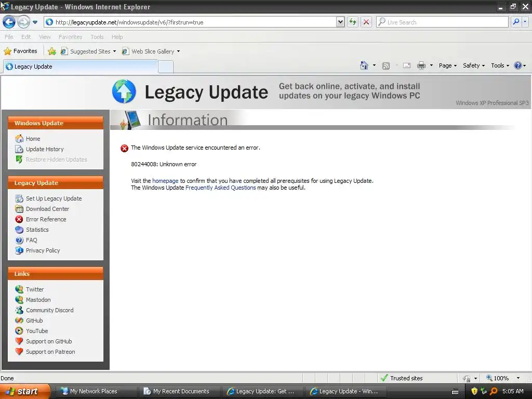This screenshot has width=532, height=399.
Task: Open the Tools command bar menu
Action: pos(500,65)
